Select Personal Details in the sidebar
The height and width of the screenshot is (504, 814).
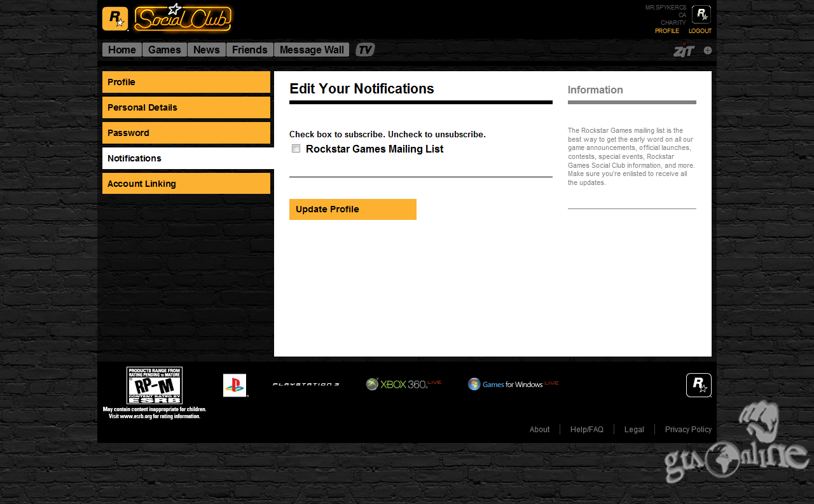pyautogui.click(x=186, y=107)
